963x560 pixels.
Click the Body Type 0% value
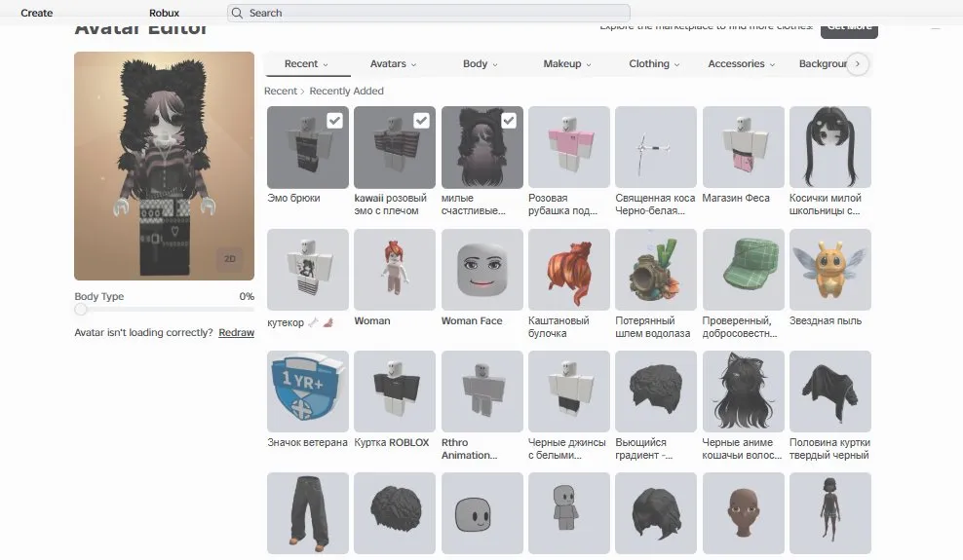[x=247, y=296]
